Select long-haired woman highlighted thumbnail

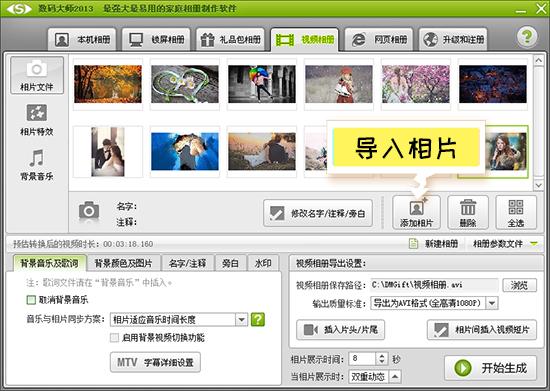tap(507, 151)
